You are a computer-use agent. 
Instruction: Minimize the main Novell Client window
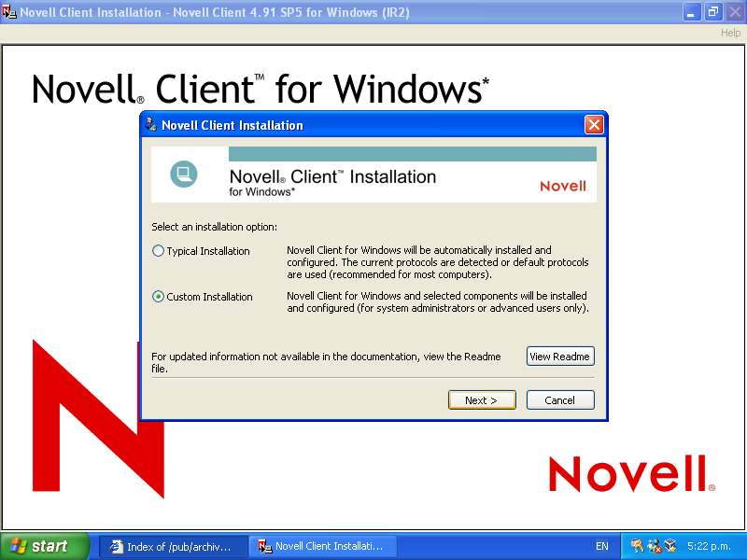coord(692,12)
